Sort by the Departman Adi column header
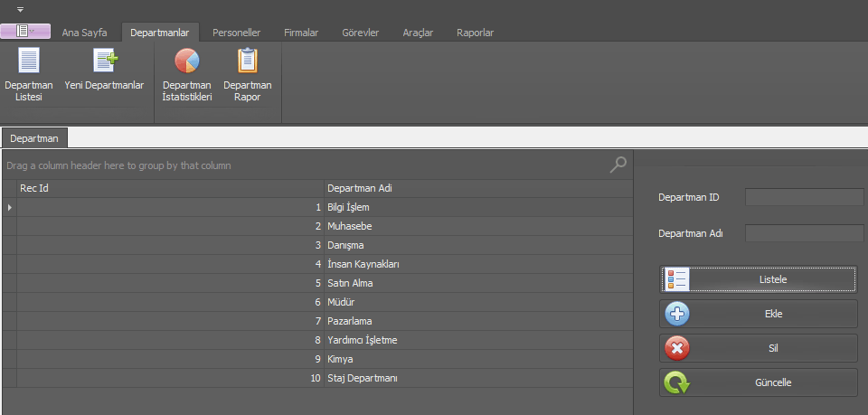868x415 pixels. 478,188
